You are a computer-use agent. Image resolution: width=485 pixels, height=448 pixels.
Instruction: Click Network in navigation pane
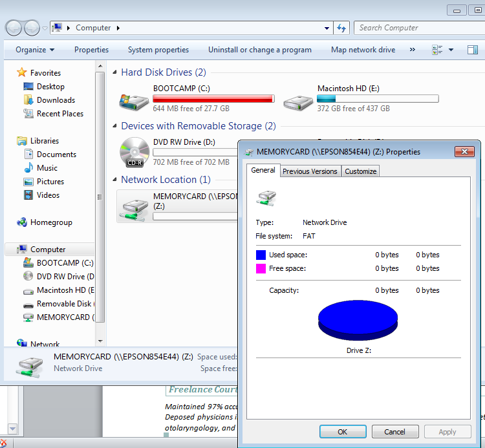click(45, 344)
